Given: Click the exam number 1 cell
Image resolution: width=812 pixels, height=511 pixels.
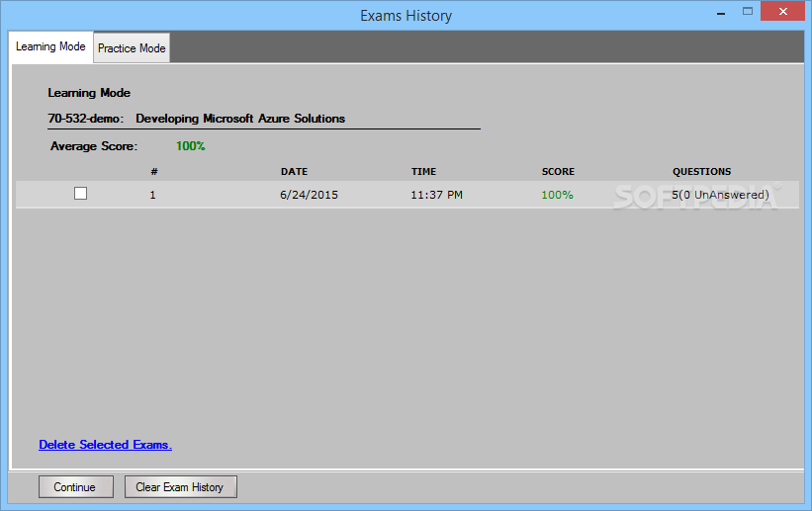Looking at the screenshot, I should 152,195.
